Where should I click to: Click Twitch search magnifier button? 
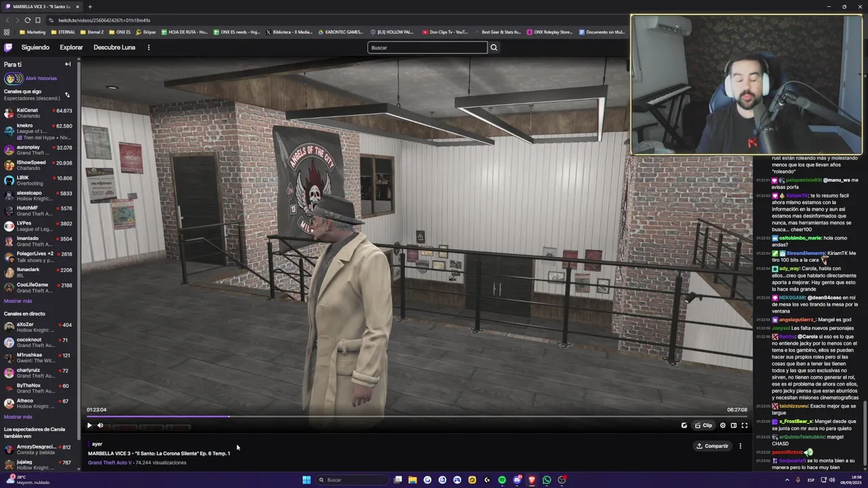point(494,47)
